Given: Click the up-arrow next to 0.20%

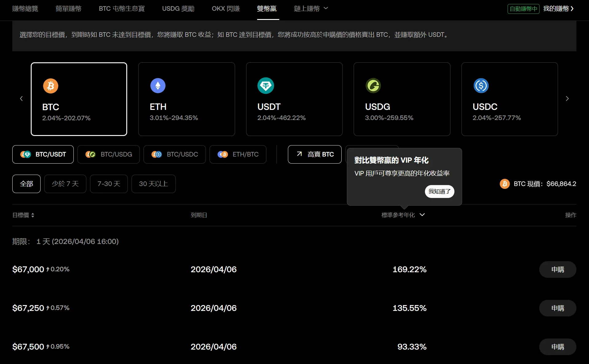Looking at the screenshot, I should point(48,269).
